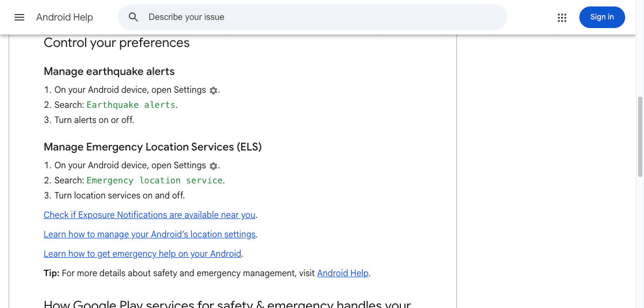Go to Android Help home title
This screenshot has height=308, width=644.
(65, 17)
